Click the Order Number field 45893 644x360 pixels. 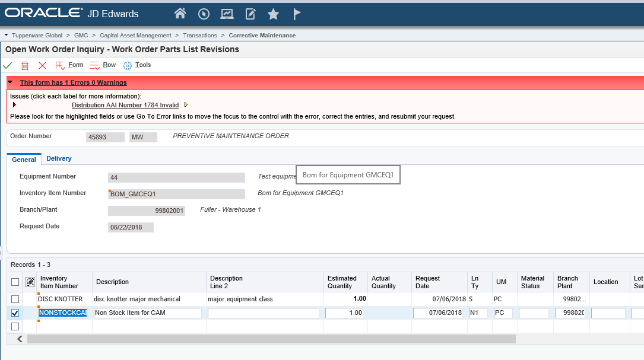coord(105,137)
